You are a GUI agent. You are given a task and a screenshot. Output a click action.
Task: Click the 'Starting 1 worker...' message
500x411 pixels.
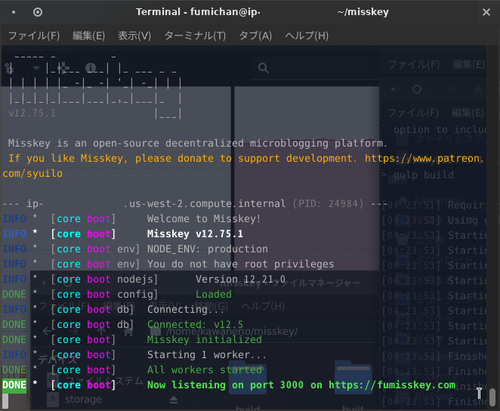207,355
